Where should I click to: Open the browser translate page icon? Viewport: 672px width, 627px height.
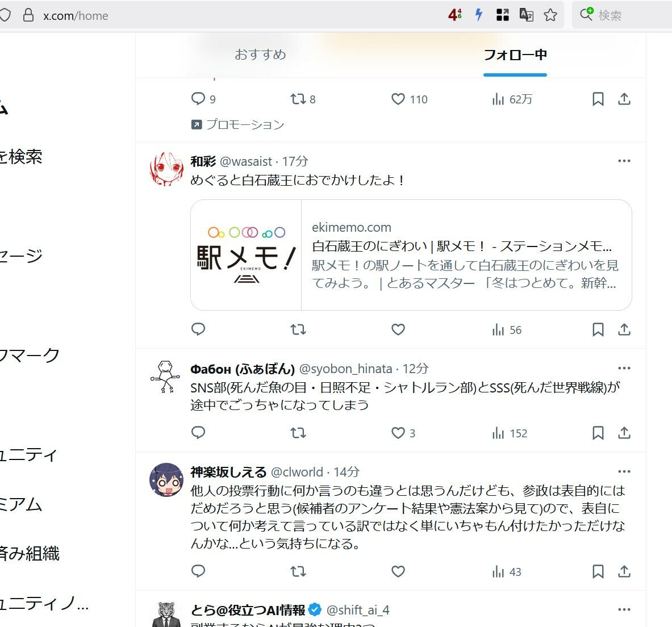click(x=526, y=15)
